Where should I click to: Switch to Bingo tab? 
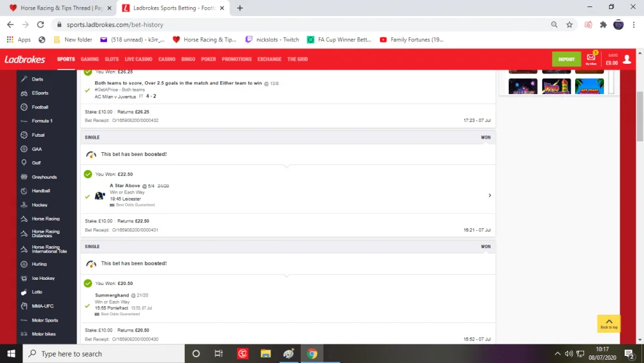tap(188, 59)
